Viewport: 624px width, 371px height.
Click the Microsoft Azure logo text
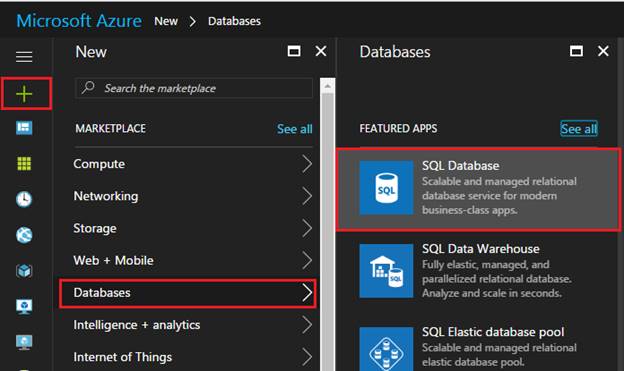pyautogui.click(x=79, y=21)
